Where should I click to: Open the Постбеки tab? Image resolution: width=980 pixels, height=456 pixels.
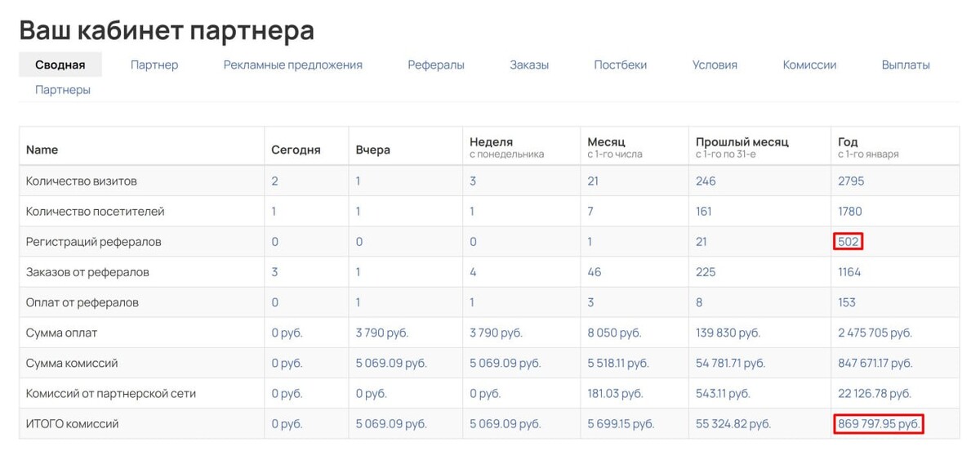[x=621, y=65]
